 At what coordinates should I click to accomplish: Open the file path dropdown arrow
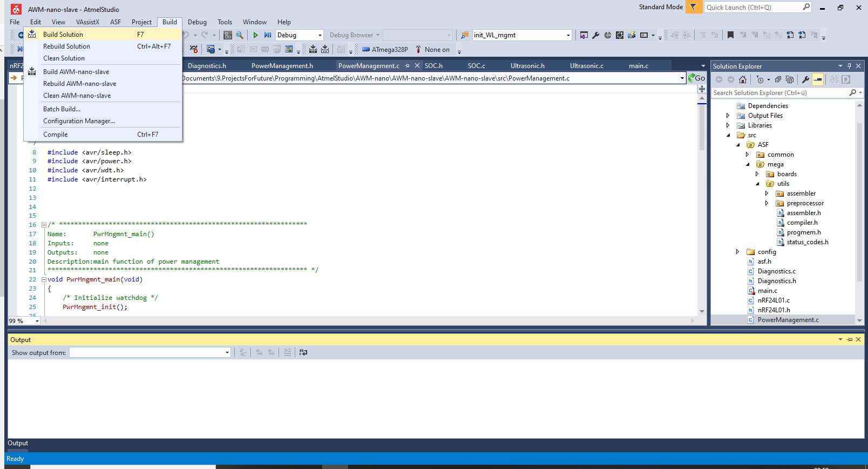[x=682, y=78]
